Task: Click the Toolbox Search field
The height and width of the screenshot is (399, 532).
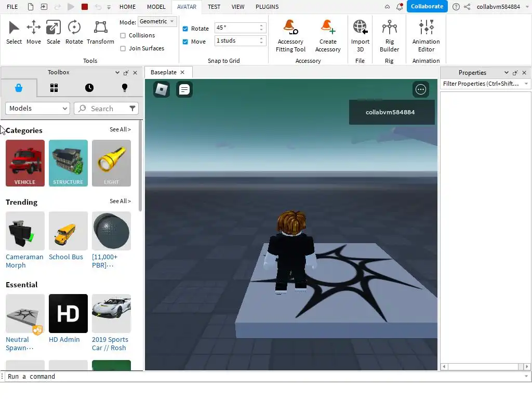Action: tap(106, 108)
